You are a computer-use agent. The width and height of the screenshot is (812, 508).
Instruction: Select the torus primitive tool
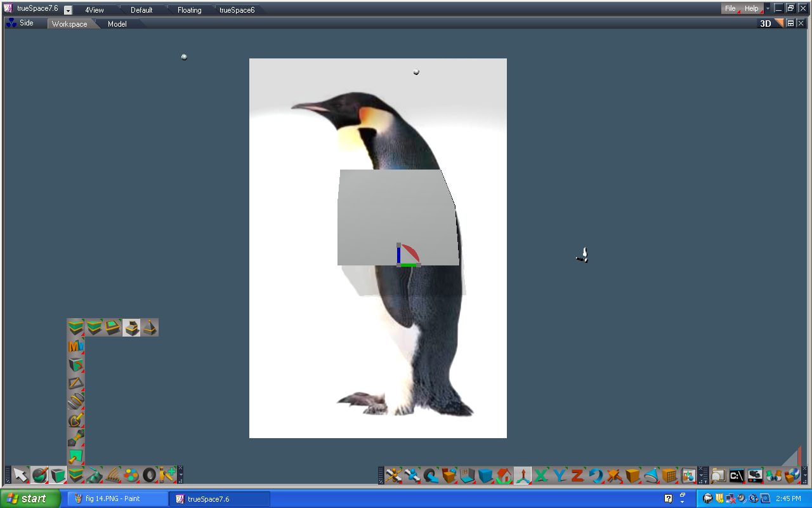[148, 474]
